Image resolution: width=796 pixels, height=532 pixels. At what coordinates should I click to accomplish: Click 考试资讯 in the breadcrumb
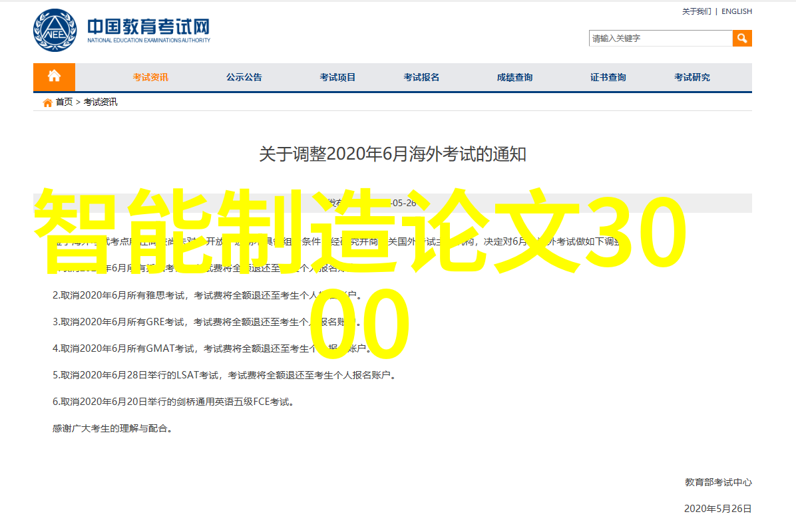(x=100, y=102)
